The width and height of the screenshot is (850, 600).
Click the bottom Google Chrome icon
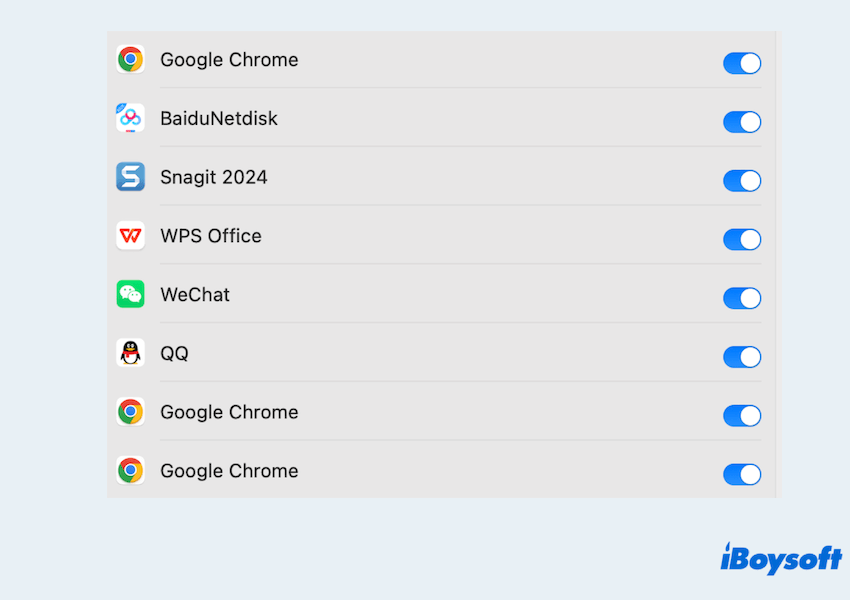coord(130,471)
